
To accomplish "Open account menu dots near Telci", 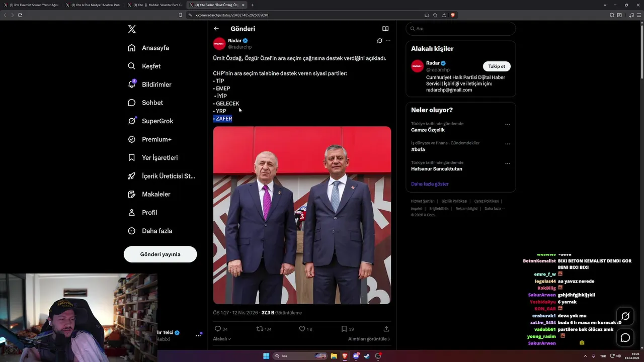I will pos(198,335).
